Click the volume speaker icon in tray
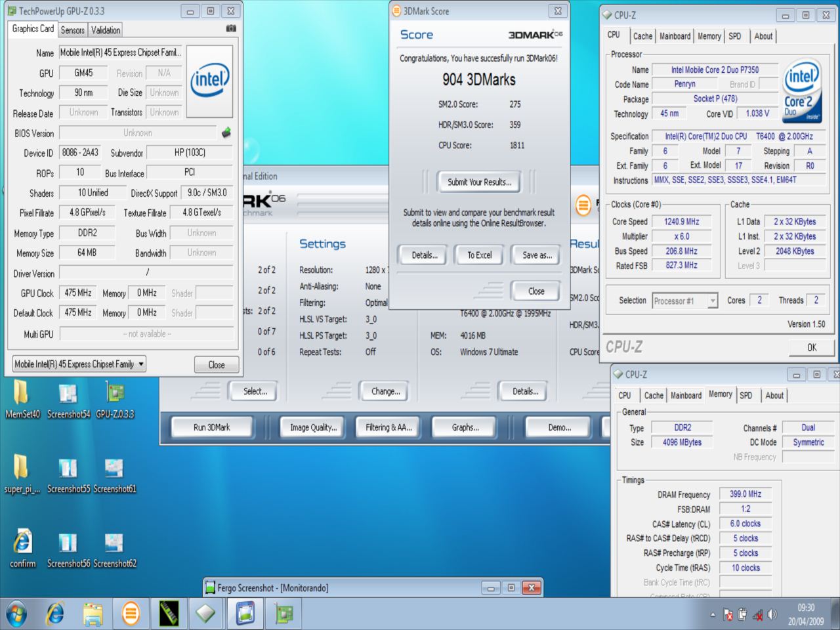The image size is (840, 630). coord(772,614)
